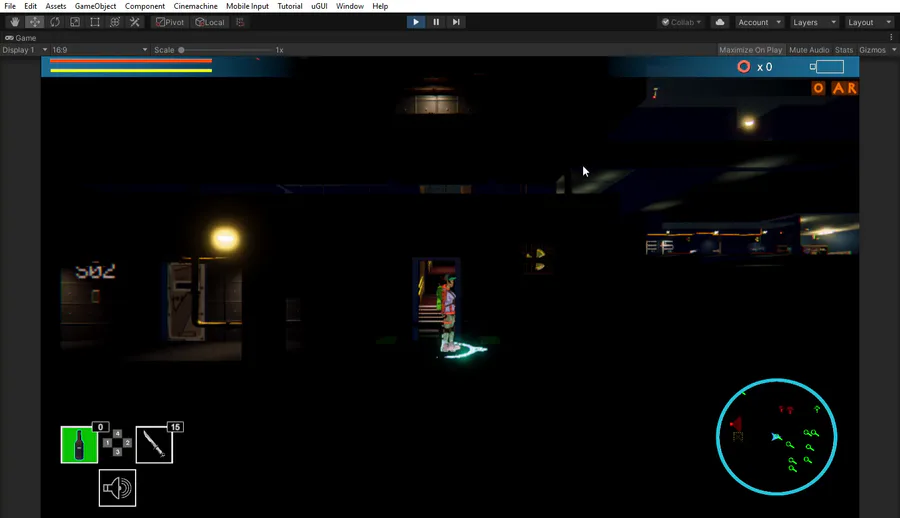This screenshot has width=900, height=518.
Task: Open the Account dropdown
Action: [759, 22]
